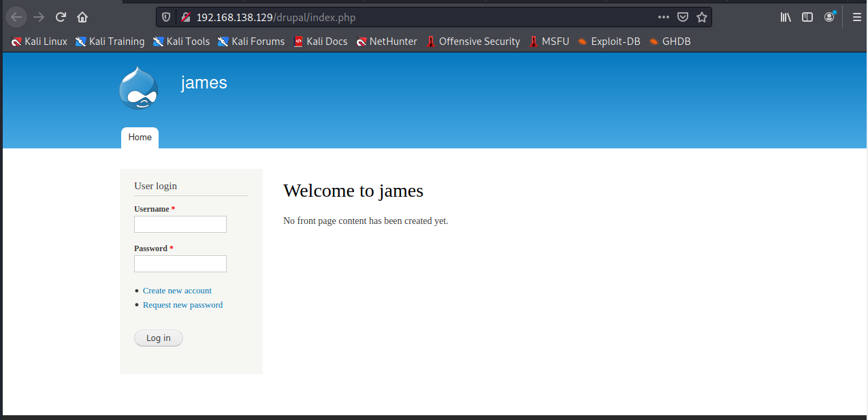Open the page actions three-dot menu
Image resolution: width=868 pixels, height=420 pixels.
click(x=664, y=17)
